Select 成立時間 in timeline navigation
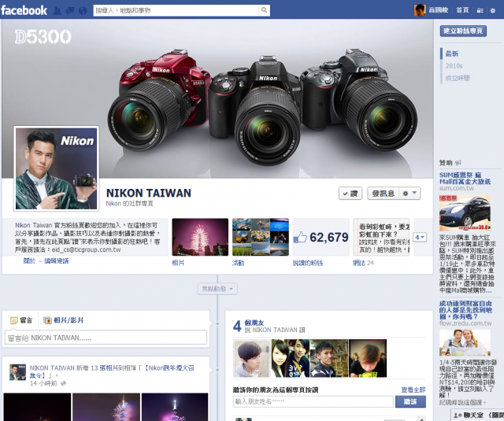The height and width of the screenshot is (421, 504). pyautogui.click(x=458, y=78)
